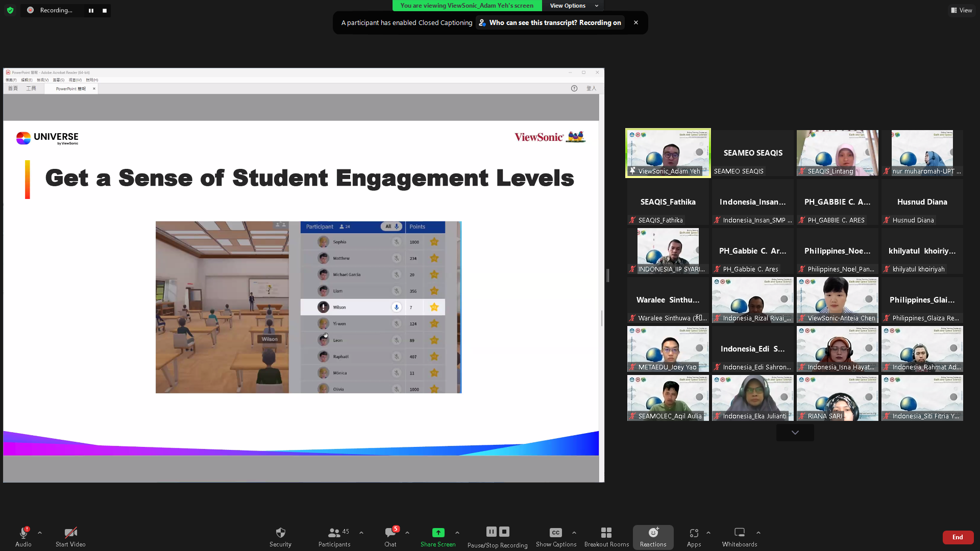The width and height of the screenshot is (980, 551).
Task: Expand audio settings arrow next to Audio
Action: point(40,533)
